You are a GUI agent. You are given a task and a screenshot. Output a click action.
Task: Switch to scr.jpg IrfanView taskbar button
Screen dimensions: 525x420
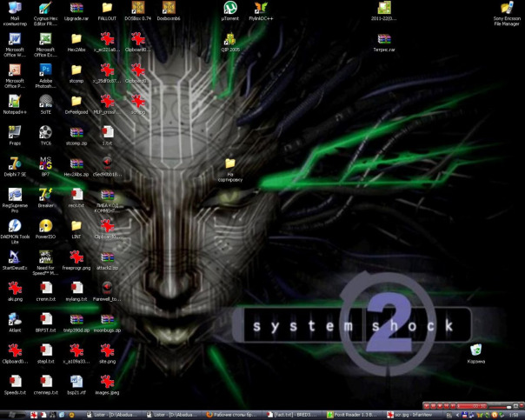413,415
